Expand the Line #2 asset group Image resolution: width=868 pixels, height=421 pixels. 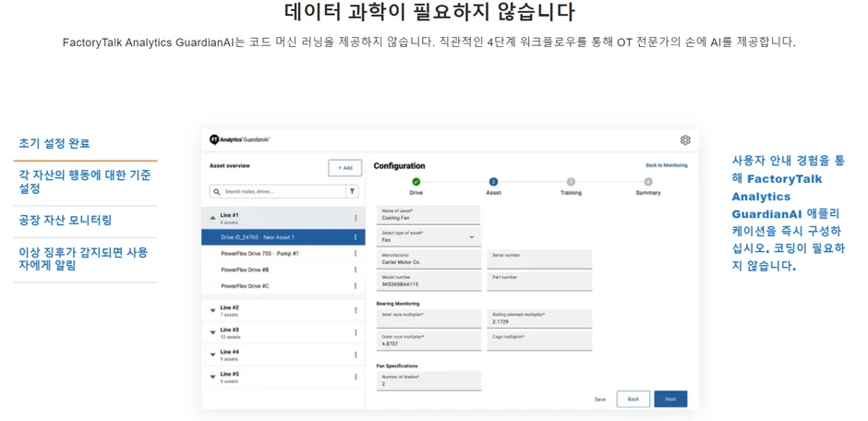point(212,310)
